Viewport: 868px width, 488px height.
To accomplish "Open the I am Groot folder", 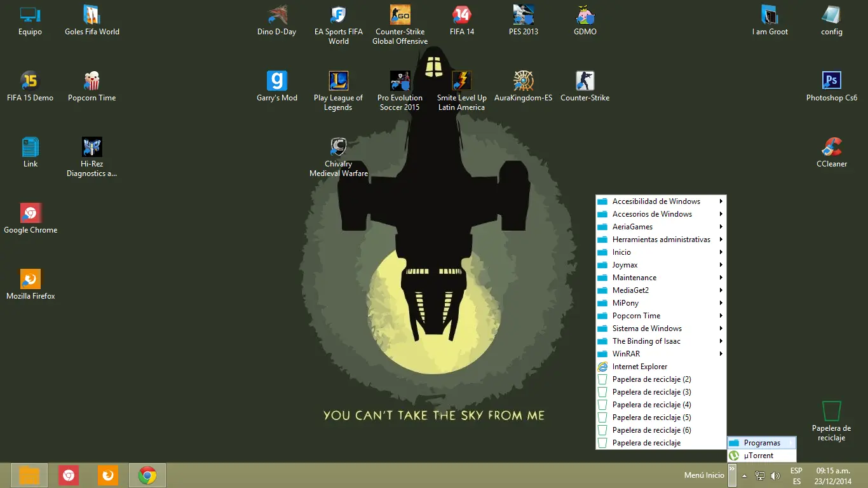I will point(770,20).
